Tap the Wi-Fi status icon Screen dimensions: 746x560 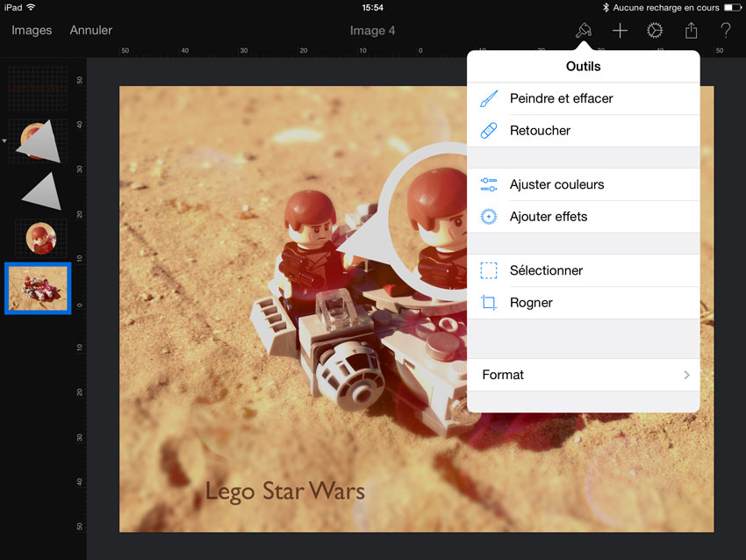tap(31, 7)
